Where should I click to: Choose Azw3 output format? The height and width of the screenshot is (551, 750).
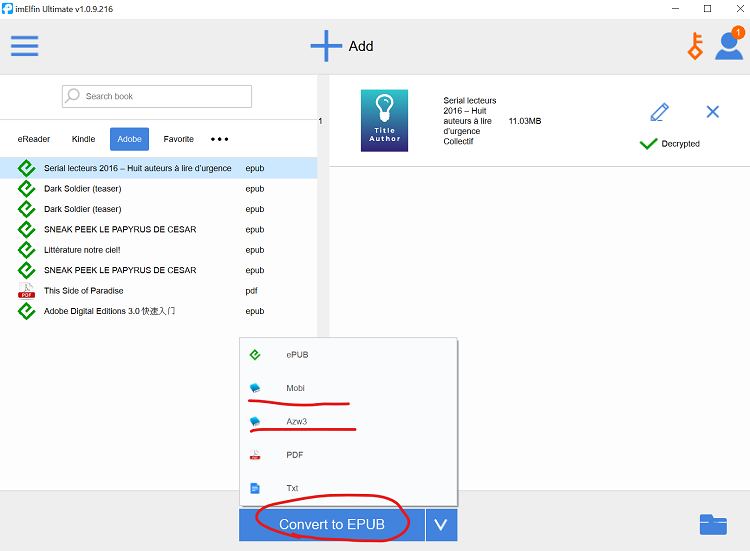click(348, 421)
